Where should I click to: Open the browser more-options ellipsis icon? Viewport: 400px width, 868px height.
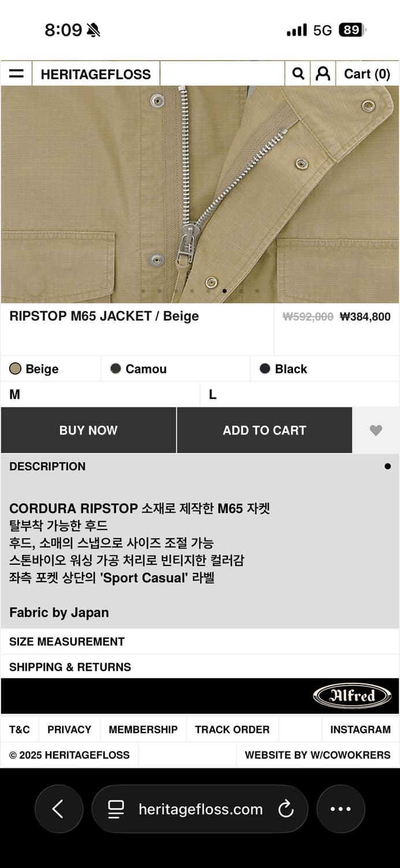tap(340, 809)
